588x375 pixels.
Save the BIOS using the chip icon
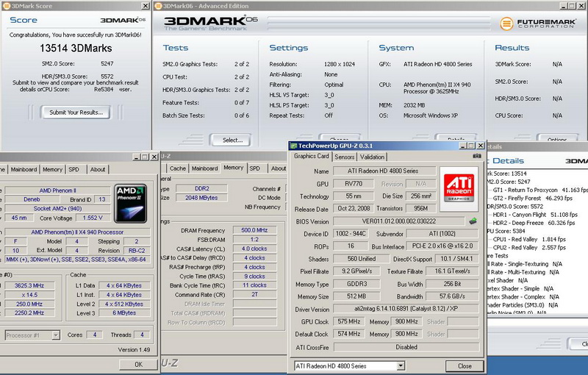(x=473, y=221)
